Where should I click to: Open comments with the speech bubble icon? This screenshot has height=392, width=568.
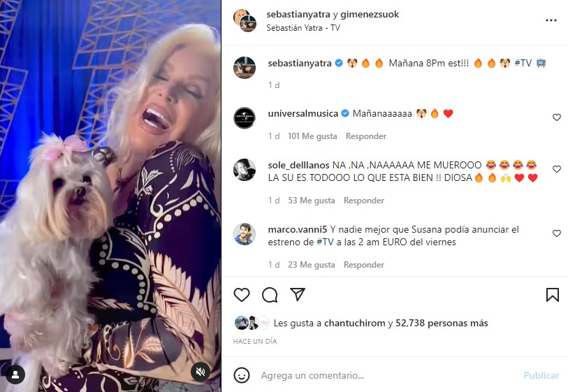pos(270,295)
